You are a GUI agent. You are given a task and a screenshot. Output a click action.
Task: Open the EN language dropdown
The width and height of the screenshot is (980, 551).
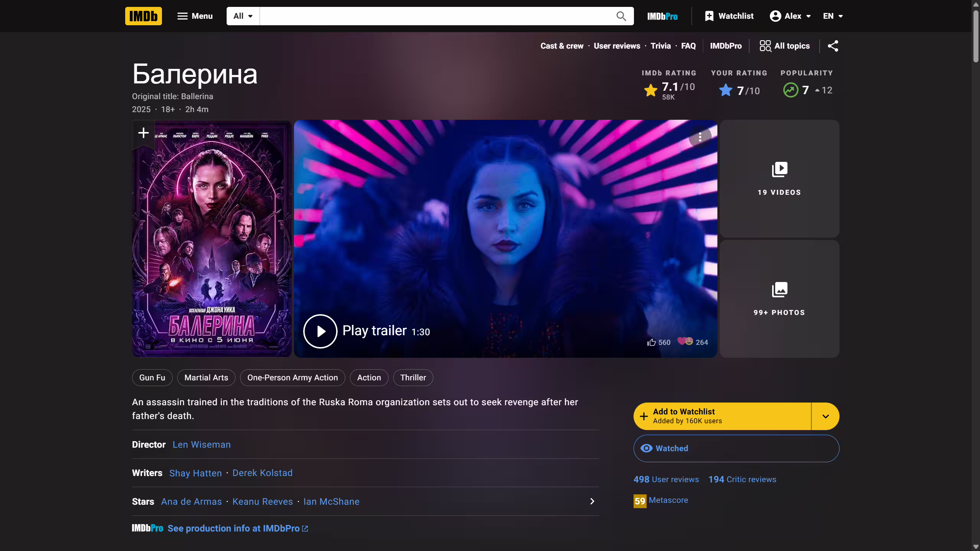[833, 16]
